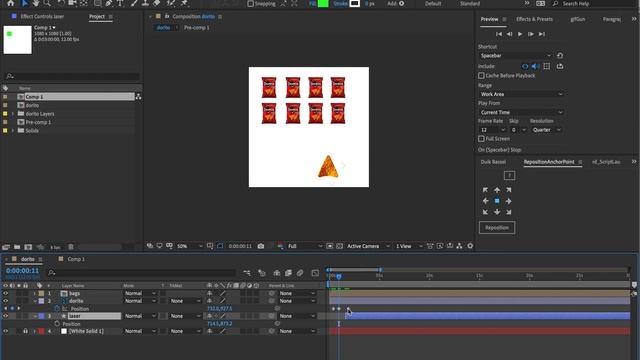Toggle include video in preview
This screenshot has height=360, width=640.
525,66
